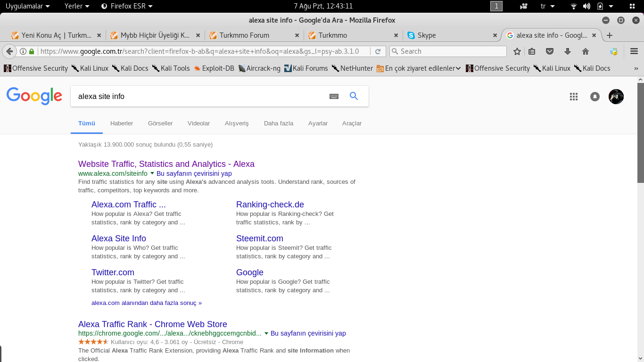Open the Wi-Fi network indicator

tap(574, 6)
